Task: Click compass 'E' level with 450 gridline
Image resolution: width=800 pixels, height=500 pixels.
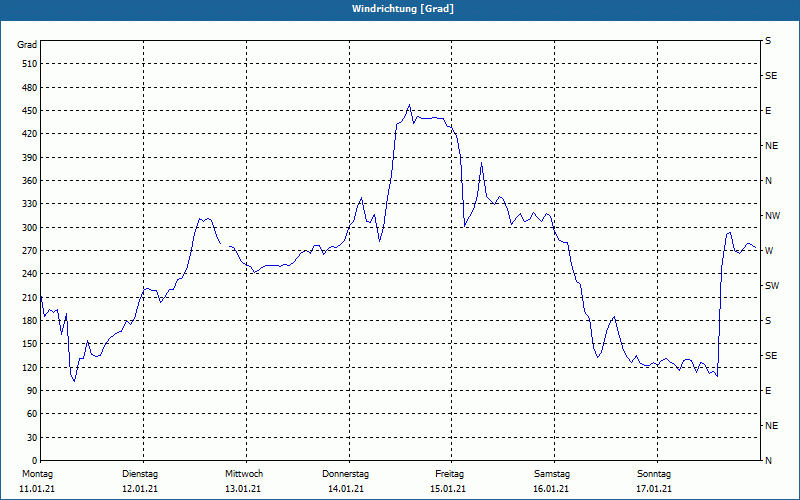Action: [x=768, y=111]
